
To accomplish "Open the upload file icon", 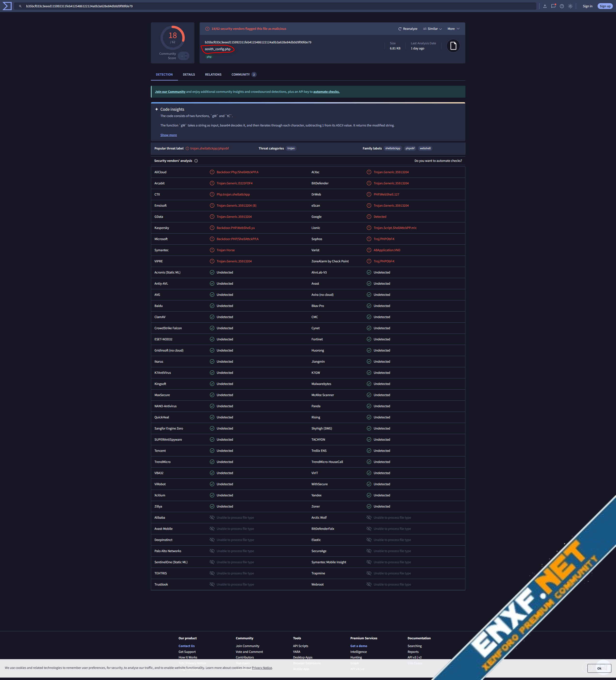I will pos(545,6).
